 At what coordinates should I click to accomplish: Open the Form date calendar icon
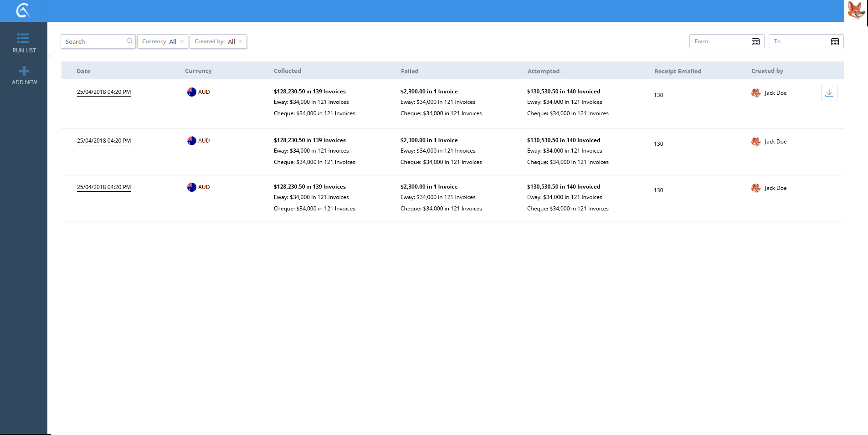pyautogui.click(x=755, y=41)
